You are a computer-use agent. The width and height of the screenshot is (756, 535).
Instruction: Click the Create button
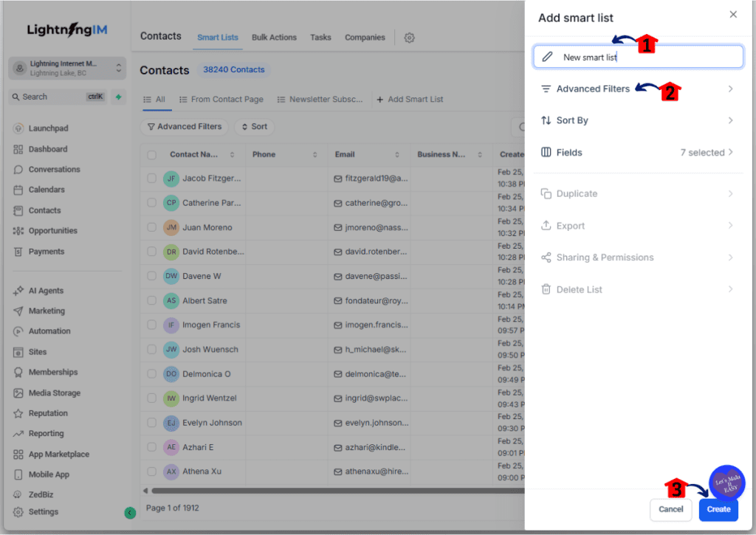pos(718,509)
